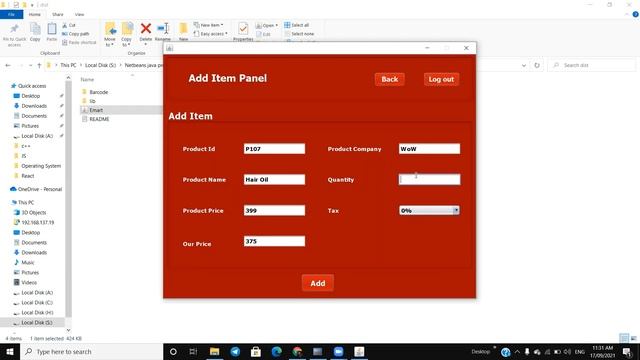
Task: Open the New item dropdown
Action: (209, 25)
